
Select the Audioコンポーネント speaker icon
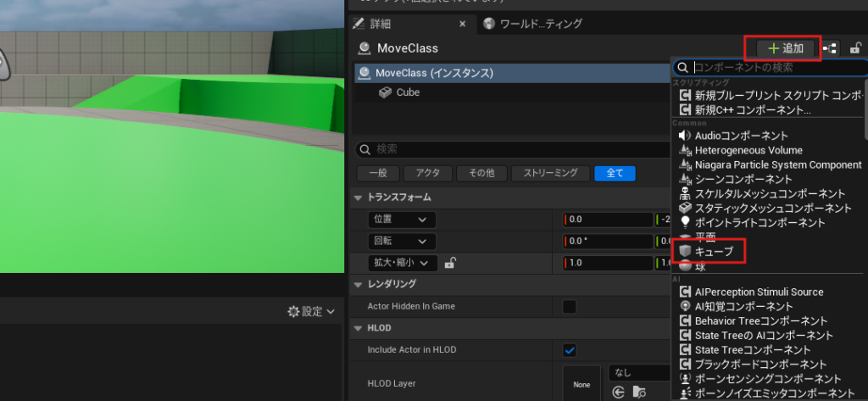tap(685, 136)
